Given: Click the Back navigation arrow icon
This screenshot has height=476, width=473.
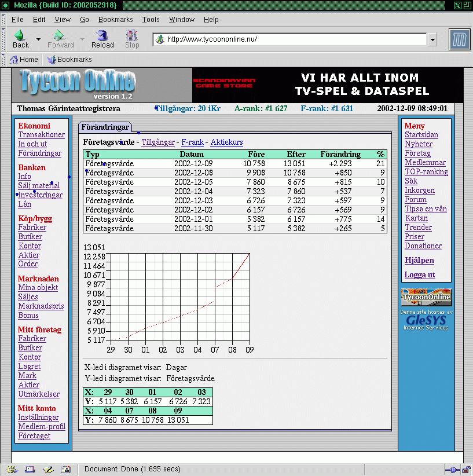Looking at the screenshot, I should [20, 35].
